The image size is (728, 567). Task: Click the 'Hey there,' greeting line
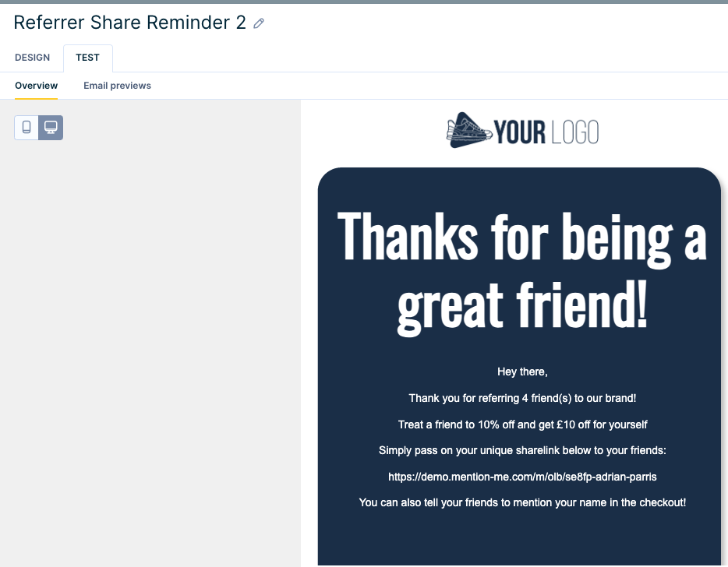click(522, 372)
